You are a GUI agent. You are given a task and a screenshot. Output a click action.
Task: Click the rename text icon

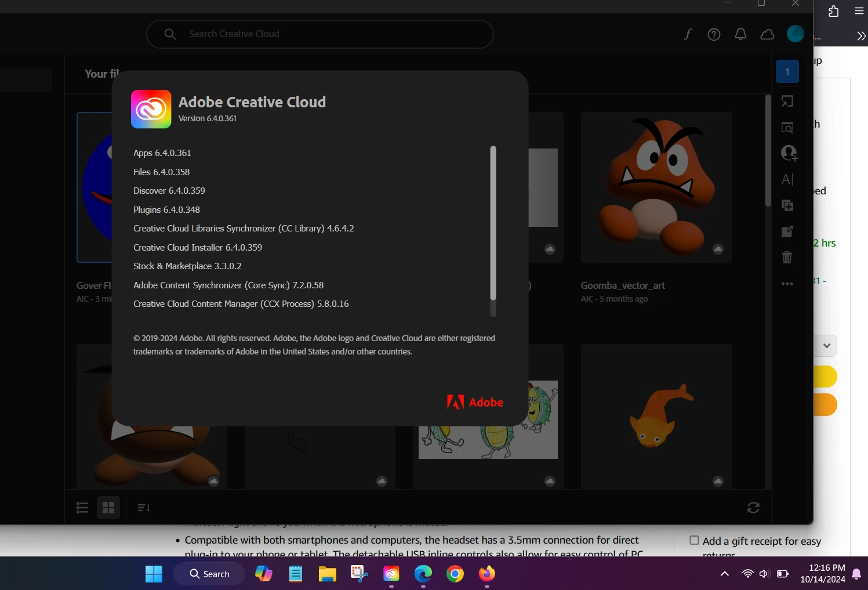click(787, 179)
